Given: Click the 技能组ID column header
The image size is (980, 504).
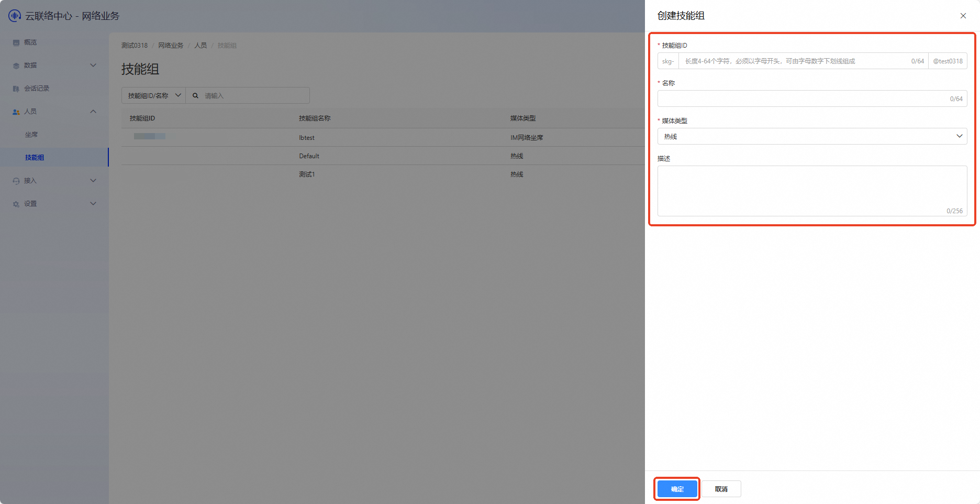Looking at the screenshot, I should point(142,118).
